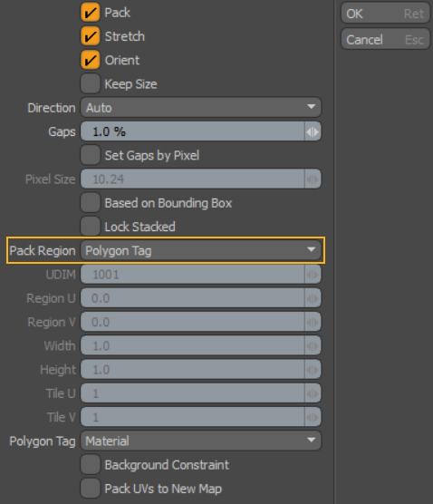Click the UDIM 1001 field
Viewport: 433px width, 504px height.
click(192, 274)
